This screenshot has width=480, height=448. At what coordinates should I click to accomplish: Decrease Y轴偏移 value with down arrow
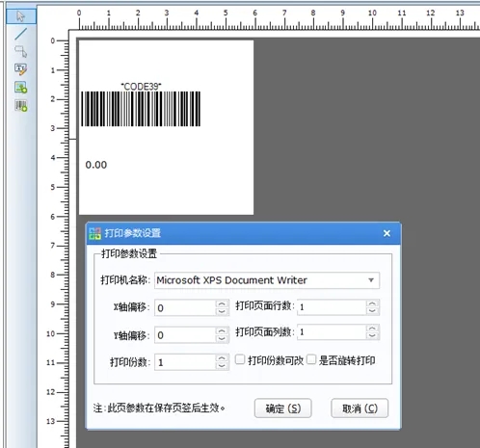pyautogui.click(x=222, y=338)
